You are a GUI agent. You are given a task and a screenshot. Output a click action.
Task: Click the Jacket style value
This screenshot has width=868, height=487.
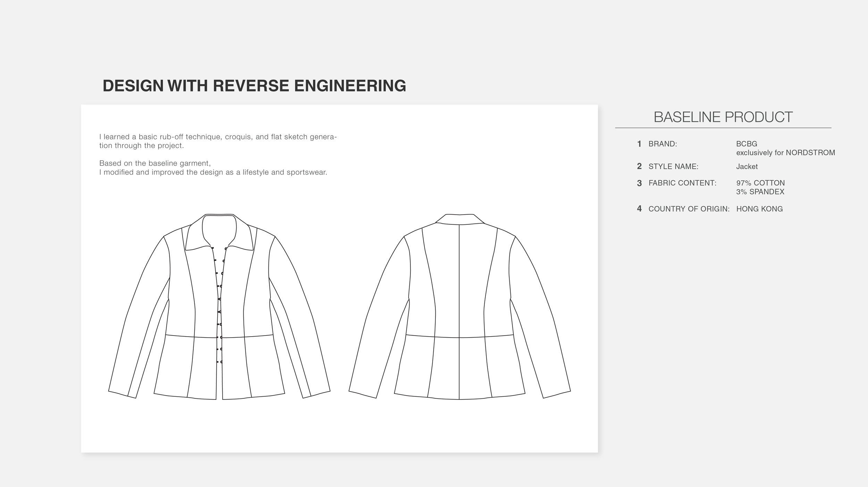747,166
